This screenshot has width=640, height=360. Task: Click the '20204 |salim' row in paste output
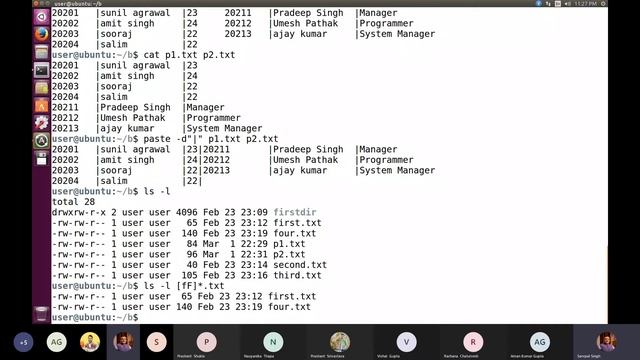click(127, 181)
